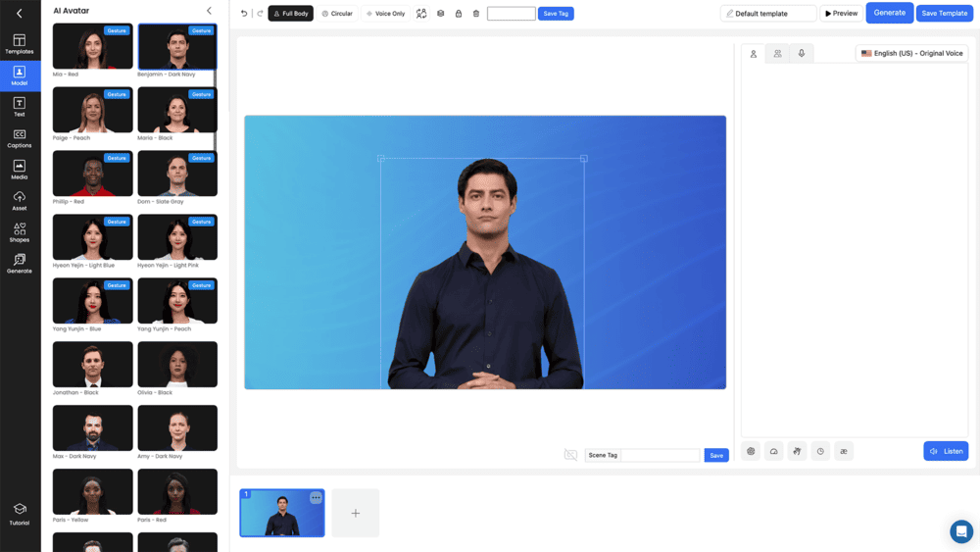Switch to microphone voice tab
This screenshot has width=980, height=552.
[802, 54]
